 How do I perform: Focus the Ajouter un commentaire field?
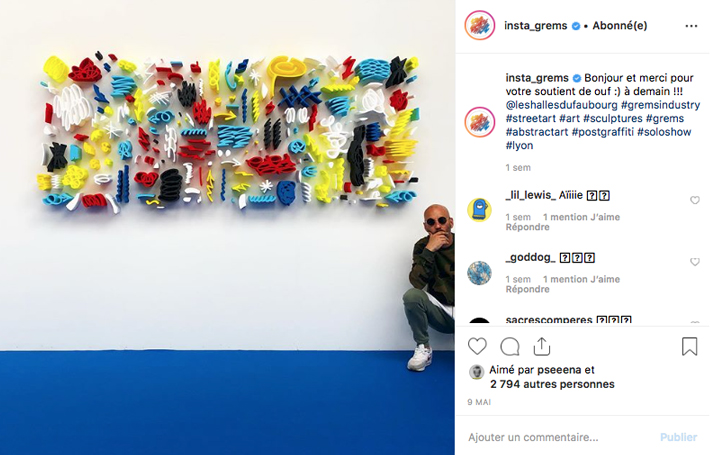point(561,437)
